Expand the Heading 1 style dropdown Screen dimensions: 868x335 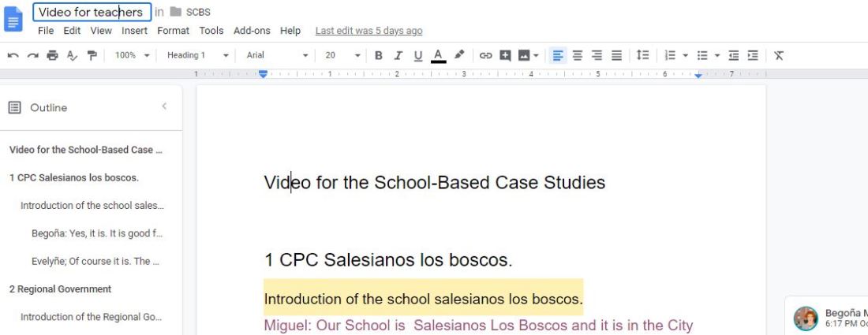pos(198,55)
